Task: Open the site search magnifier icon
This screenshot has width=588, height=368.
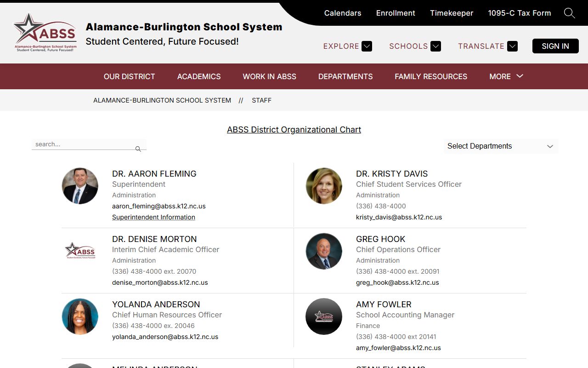Action: tap(569, 13)
